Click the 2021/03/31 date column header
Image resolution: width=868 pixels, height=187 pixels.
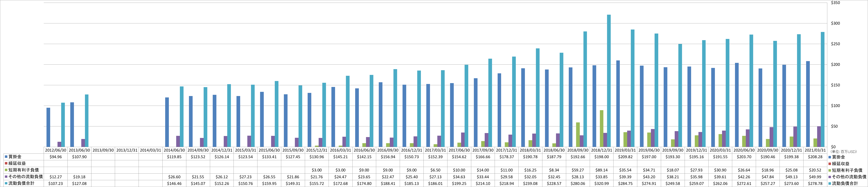(x=815, y=150)
